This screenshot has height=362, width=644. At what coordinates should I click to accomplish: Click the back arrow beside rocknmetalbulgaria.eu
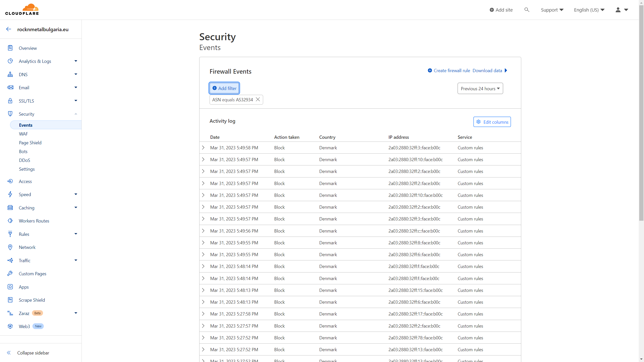[x=9, y=29]
